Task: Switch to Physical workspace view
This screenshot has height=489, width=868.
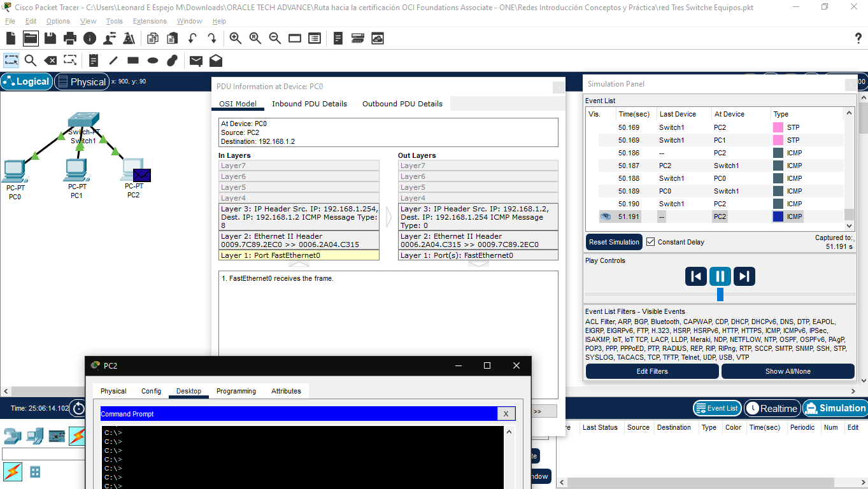Action: (x=82, y=81)
